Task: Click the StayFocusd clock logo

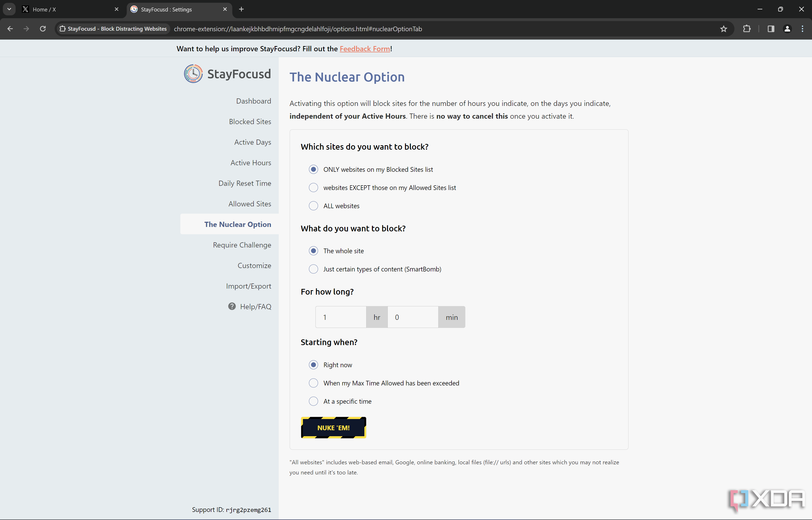Action: pos(193,74)
